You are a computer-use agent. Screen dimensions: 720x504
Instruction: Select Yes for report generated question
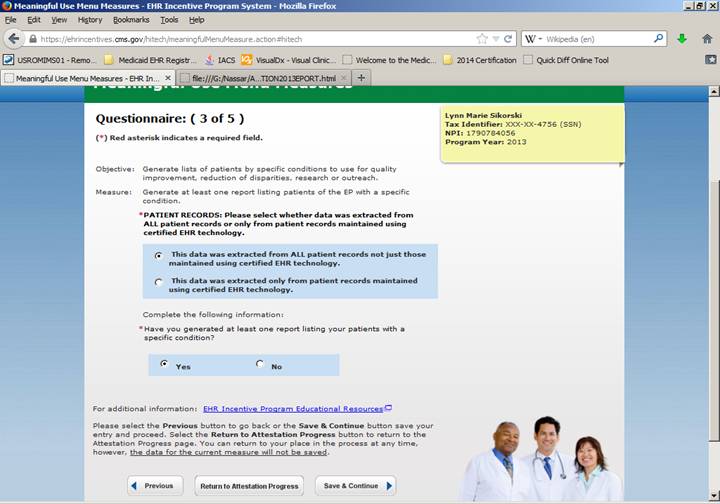165,365
